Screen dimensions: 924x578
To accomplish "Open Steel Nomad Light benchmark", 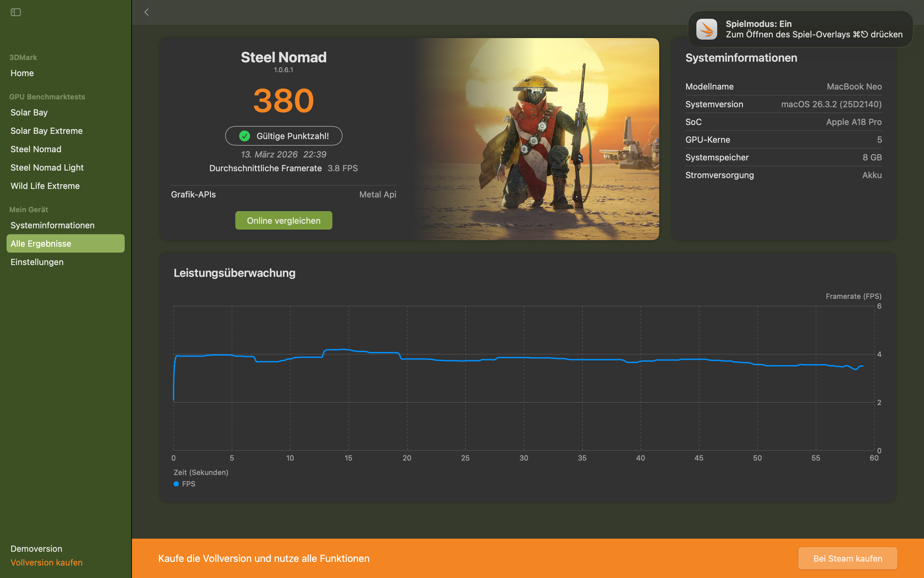I will (47, 167).
